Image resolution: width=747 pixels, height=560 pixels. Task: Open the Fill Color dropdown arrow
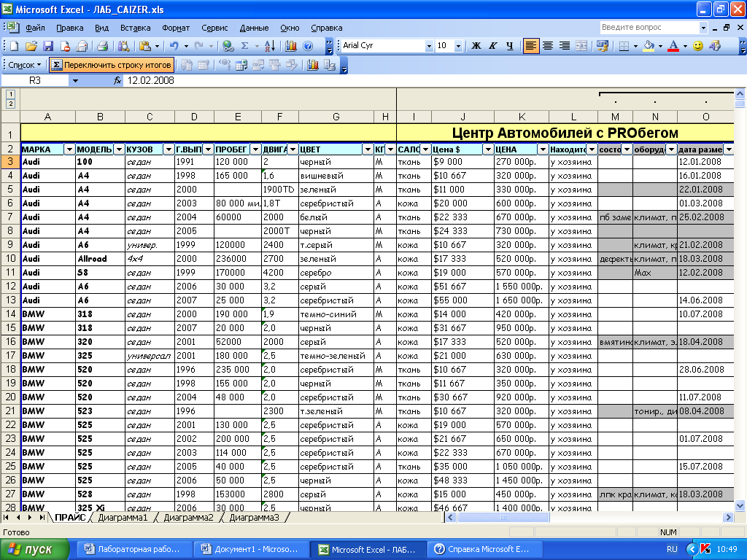(660, 46)
